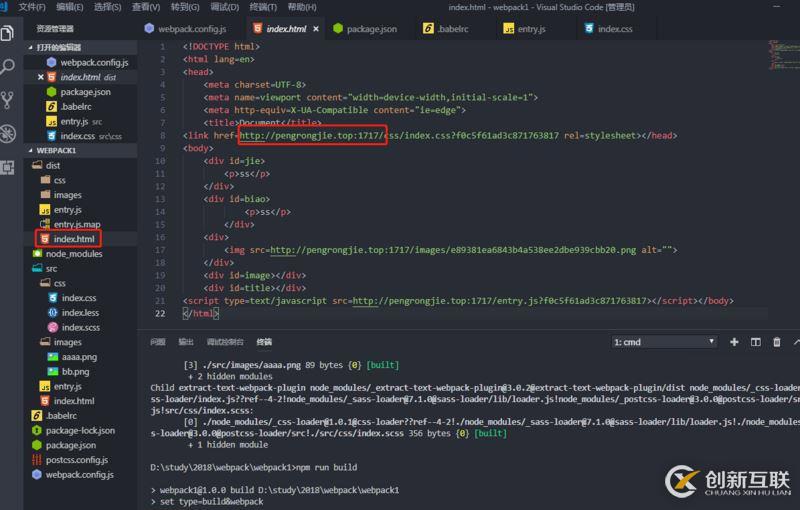Open the Search view in activity bar
This screenshot has width=800, height=510.
click(x=7, y=66)
